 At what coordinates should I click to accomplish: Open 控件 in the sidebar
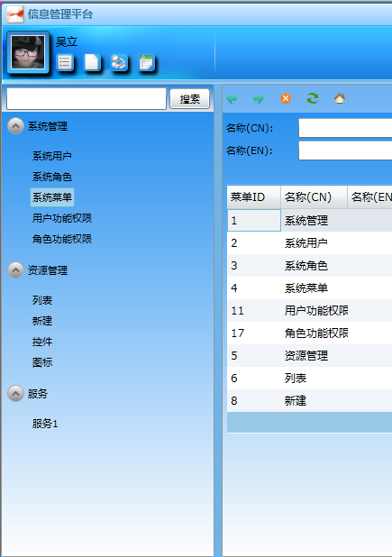(42, 342)
